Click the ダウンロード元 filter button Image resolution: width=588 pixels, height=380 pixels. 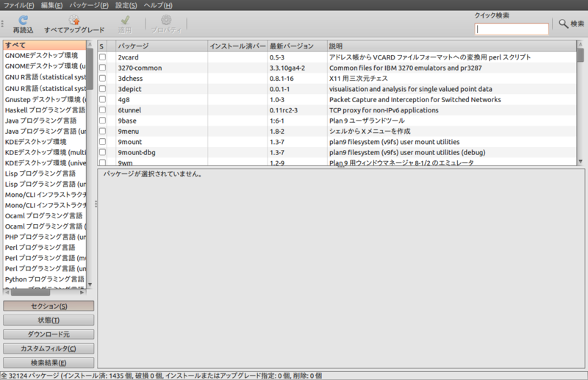click(x=49, y=334)
